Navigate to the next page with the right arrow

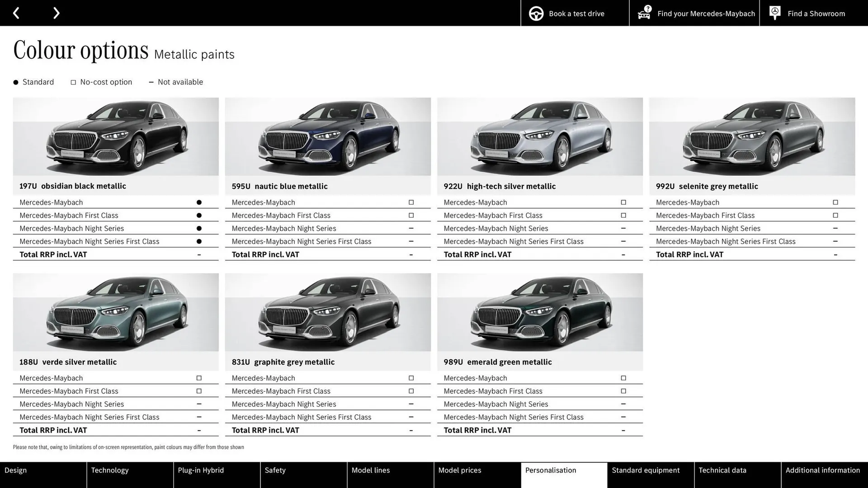pos(56,13)
